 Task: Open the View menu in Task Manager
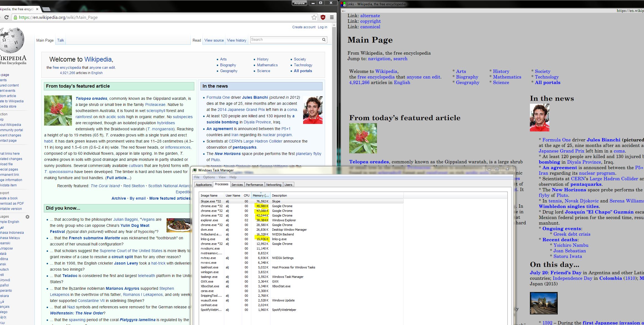[222, 177]
